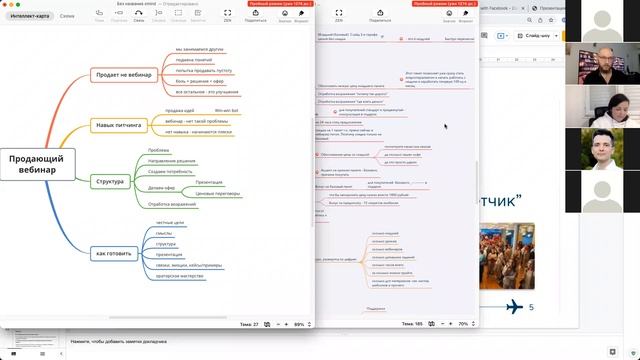The image size is (640, 360).
Task: Zoom in with plus in right status bar
Action: (x=451, y=324)
